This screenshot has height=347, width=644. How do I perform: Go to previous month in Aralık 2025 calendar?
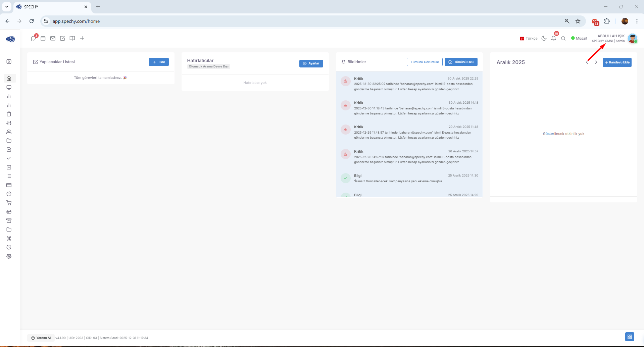pos(587,62)
